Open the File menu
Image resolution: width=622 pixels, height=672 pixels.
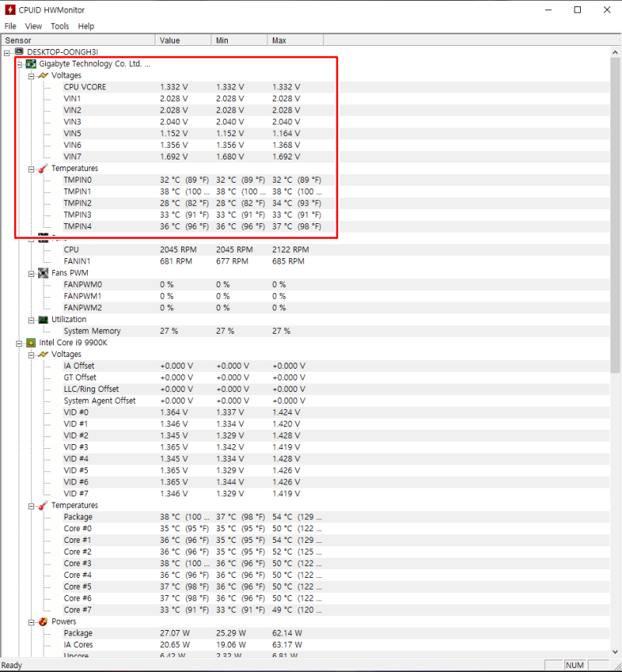[10, 26]
